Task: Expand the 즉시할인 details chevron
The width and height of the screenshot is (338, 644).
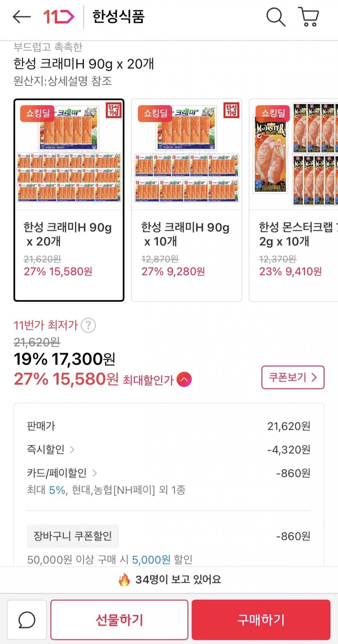Action: coord(72,449)
